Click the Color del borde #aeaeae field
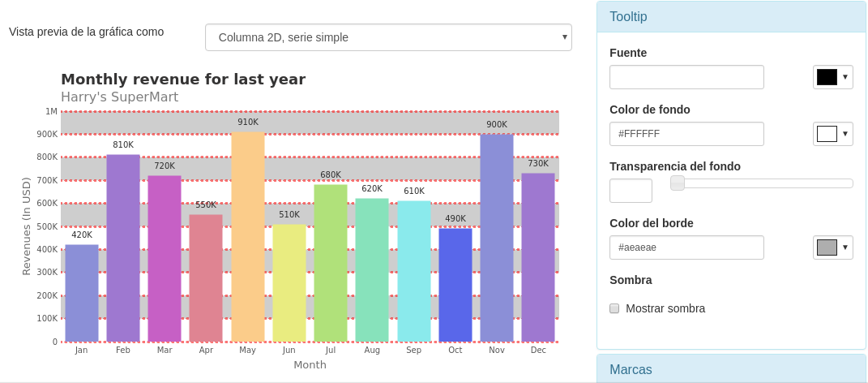 686,247
